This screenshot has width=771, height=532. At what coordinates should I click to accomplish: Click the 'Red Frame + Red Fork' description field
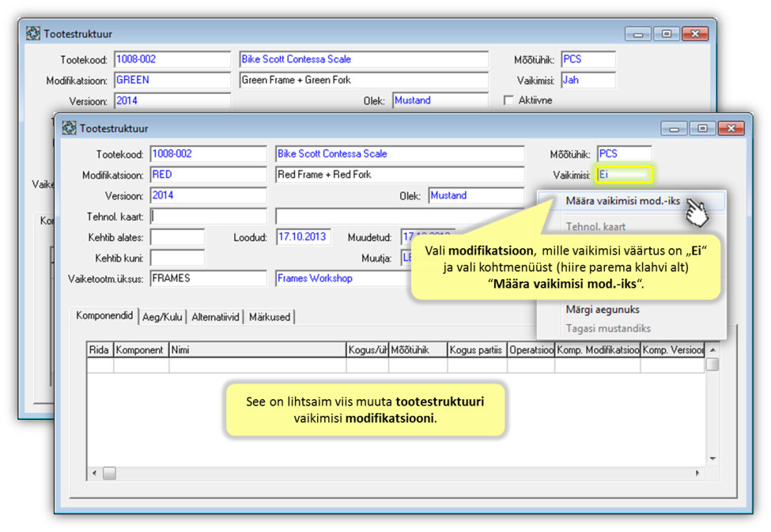(400, 175)
